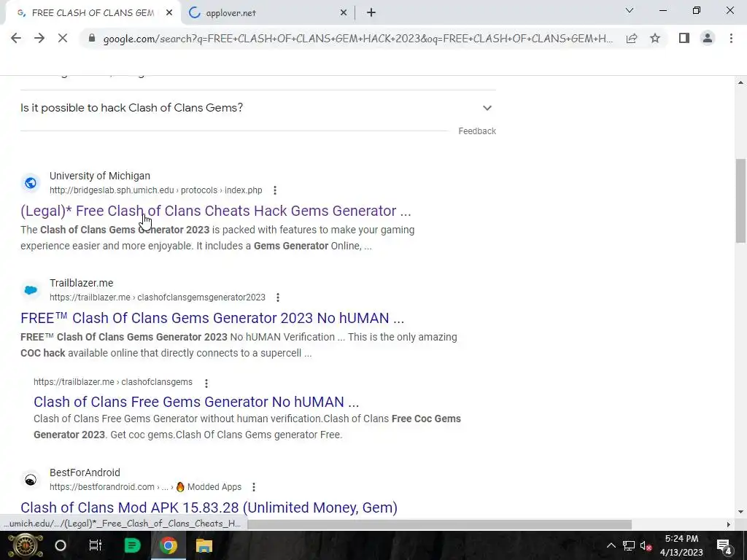Open '(Legal)* Free Clash of Clans Cheats' result
This screenshot has height=560, width=747.
click(x=216, y=211)
